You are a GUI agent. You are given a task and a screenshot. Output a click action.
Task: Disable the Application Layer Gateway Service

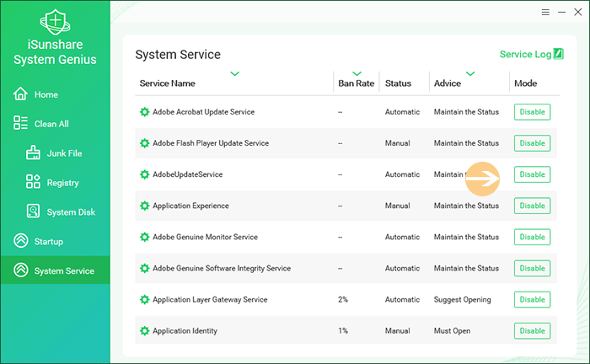coord(532,299)
